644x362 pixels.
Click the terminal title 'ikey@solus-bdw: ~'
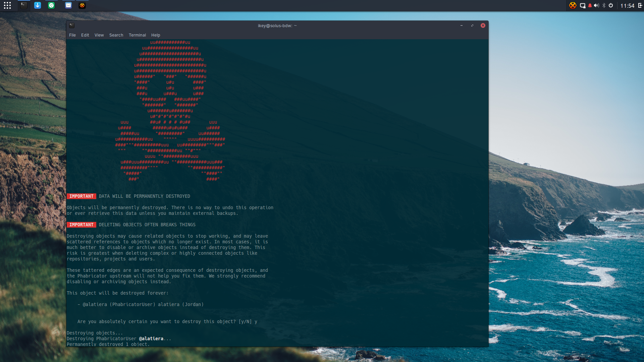pyautogui.click(x=277, y=26)
